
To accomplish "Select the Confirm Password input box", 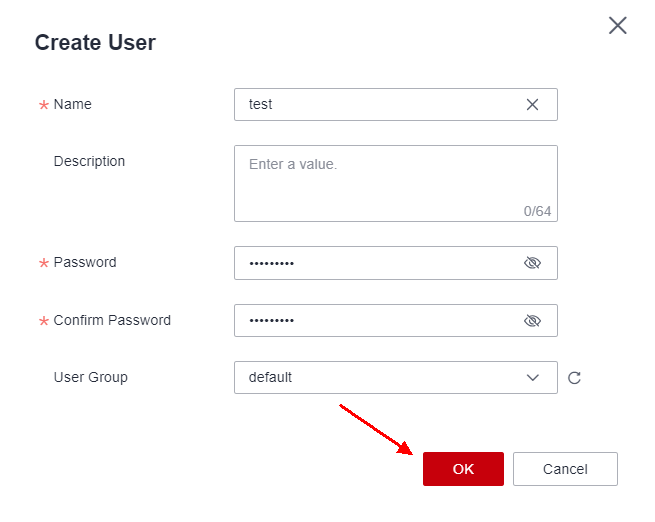I will (375, 321).
